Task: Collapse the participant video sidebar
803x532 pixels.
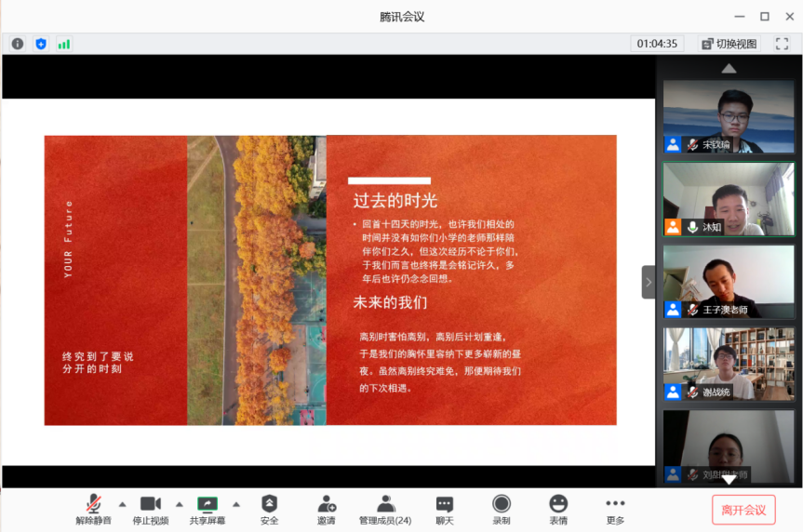Action: coord(649,282)
